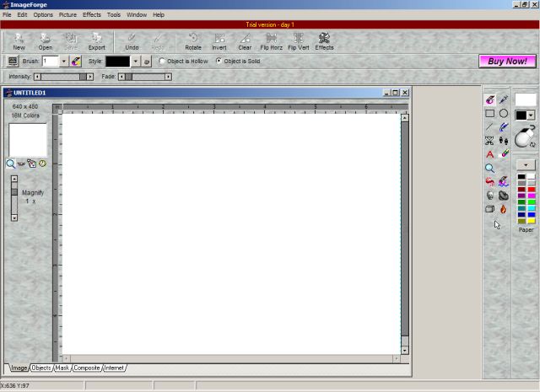Screen dimensions: 540x392
Task: Select the flame burn tool
Action: (504, 209)
